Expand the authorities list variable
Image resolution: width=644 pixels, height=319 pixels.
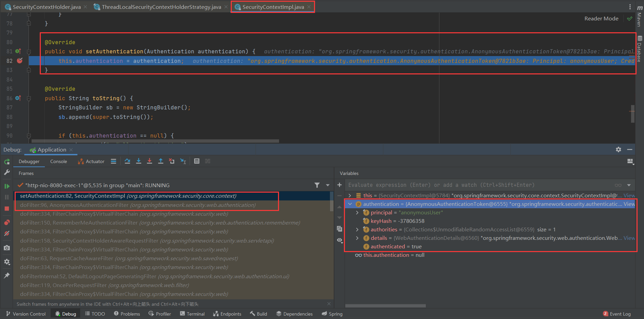[357, 229]
